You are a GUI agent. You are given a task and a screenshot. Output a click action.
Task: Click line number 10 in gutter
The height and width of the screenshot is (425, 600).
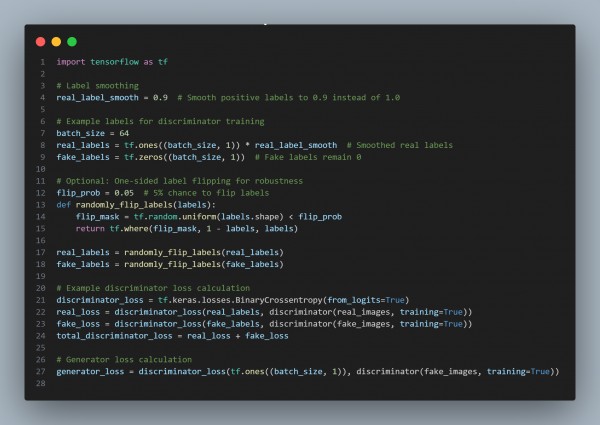tap(41, 169)
